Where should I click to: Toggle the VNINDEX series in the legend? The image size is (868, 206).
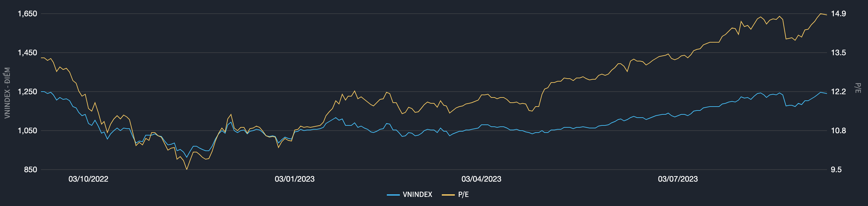coord(417,195)
